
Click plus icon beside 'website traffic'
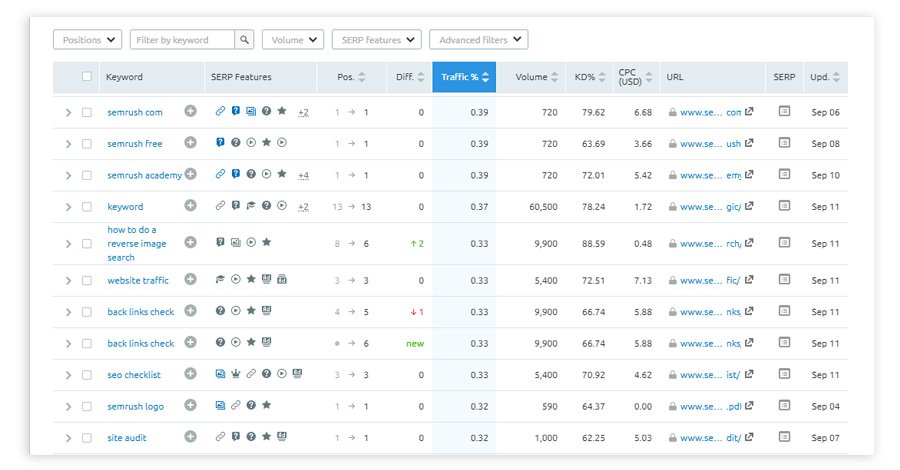(191, 279)
